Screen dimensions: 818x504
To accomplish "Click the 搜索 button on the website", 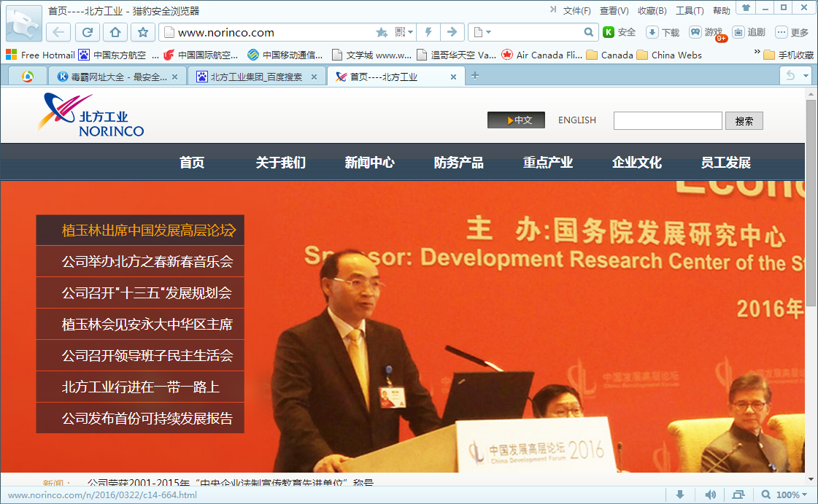I will click(x=744, y=121).
